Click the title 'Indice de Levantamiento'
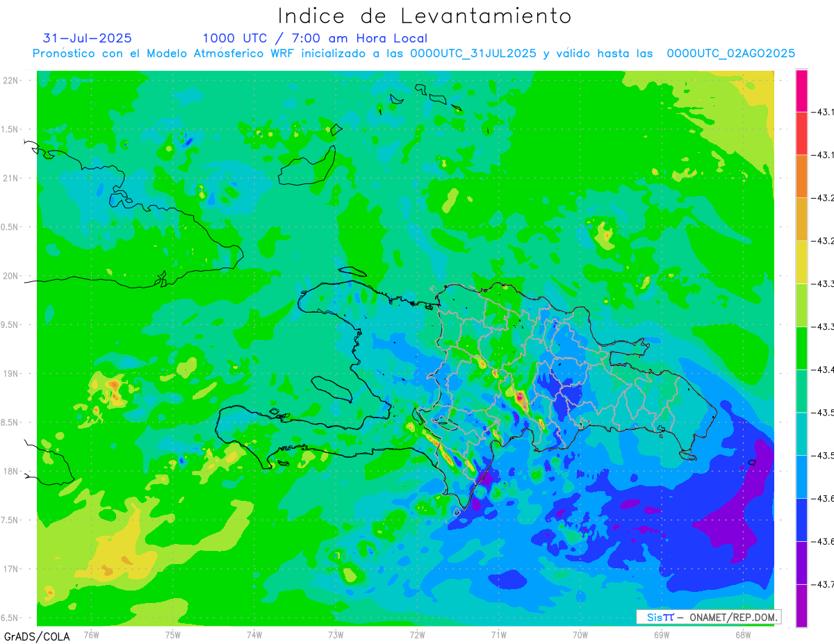This screenshot has height=644, width=834. tap(425, 16)
